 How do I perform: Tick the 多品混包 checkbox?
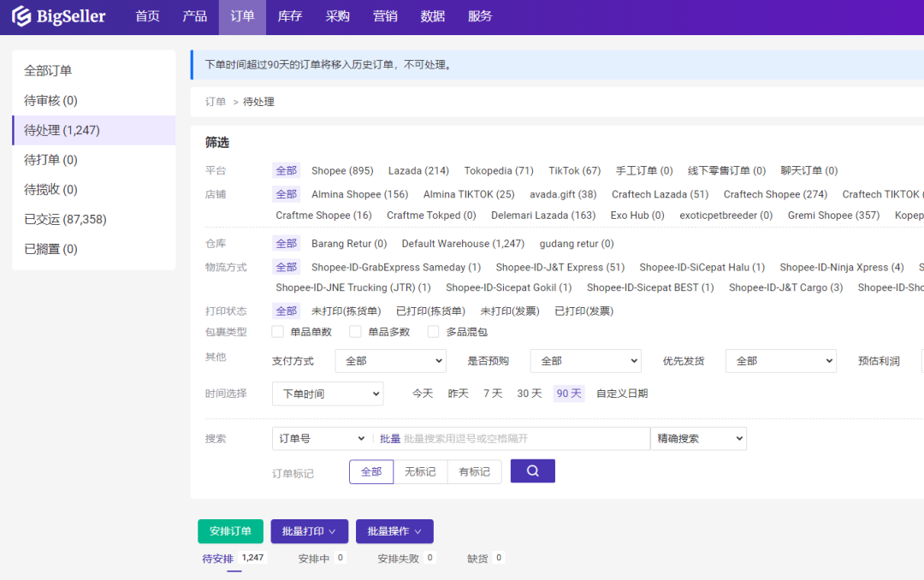pos(434,332)
